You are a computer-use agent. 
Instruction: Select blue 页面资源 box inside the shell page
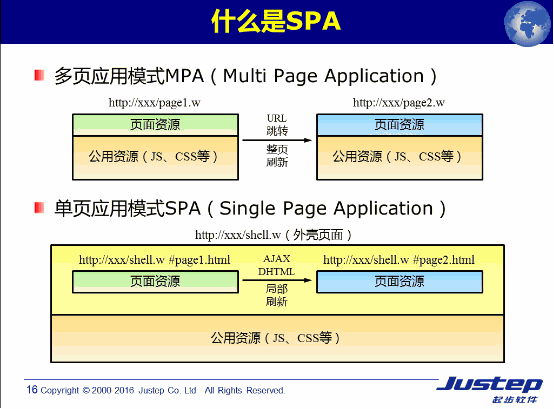click(x=400, y=282)
